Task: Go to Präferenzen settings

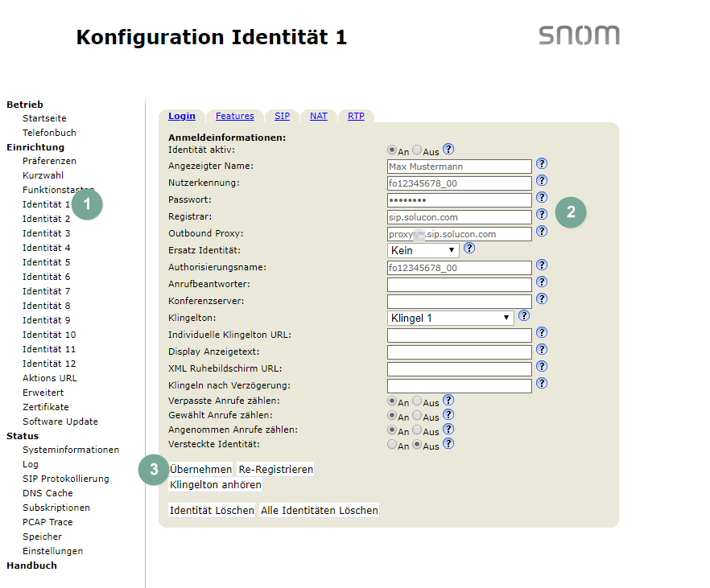Action: 49,161
